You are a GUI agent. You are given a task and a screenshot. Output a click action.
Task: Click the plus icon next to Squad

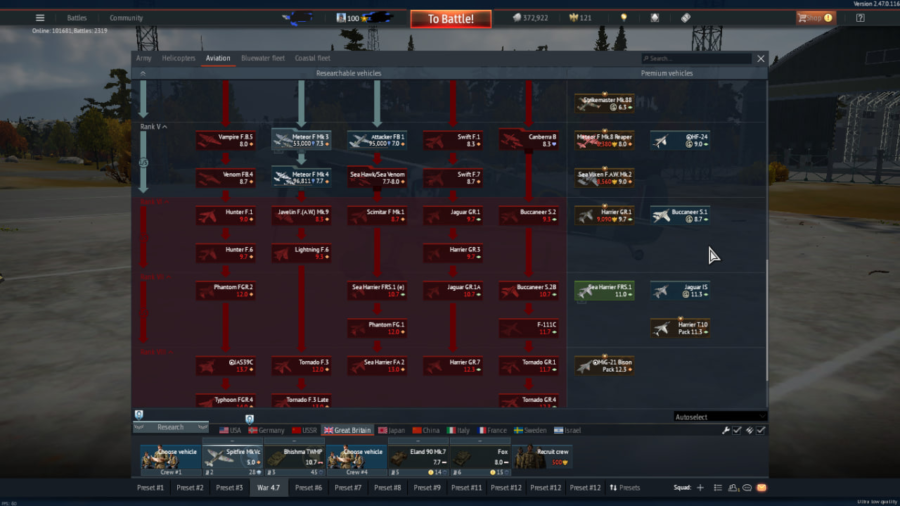click(x=700, y=487)
